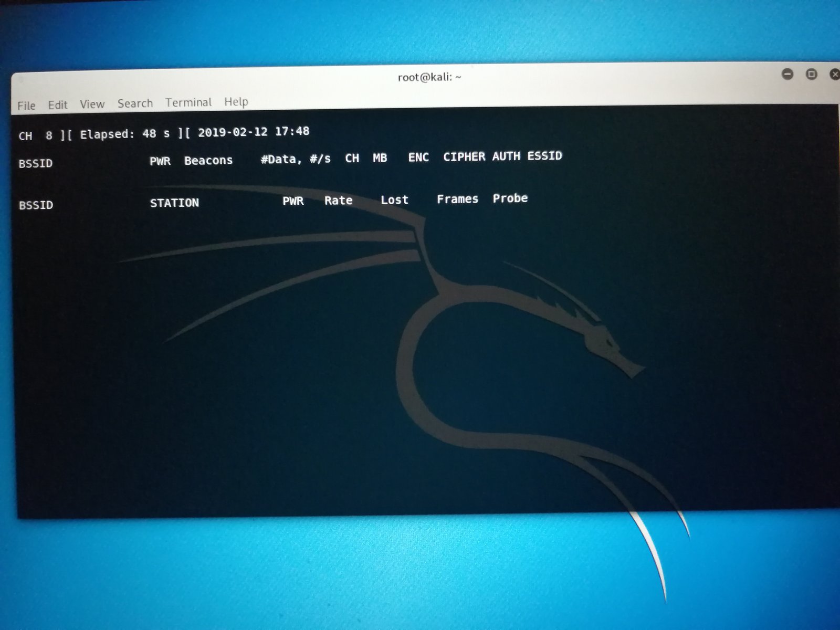The width and height of the screenshot is (840, 630).
Task: Click the Beacons column header
Action: 208,161
